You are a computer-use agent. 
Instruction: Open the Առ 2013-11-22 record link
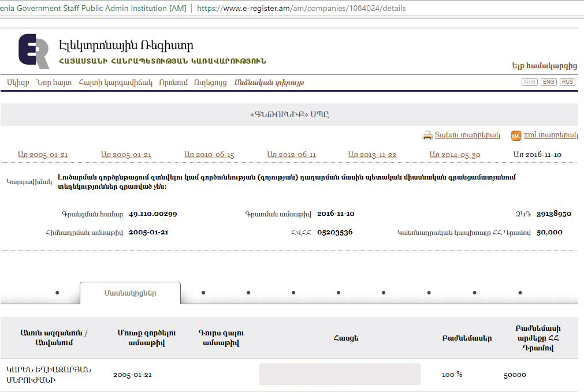click(x=372, y=155)
